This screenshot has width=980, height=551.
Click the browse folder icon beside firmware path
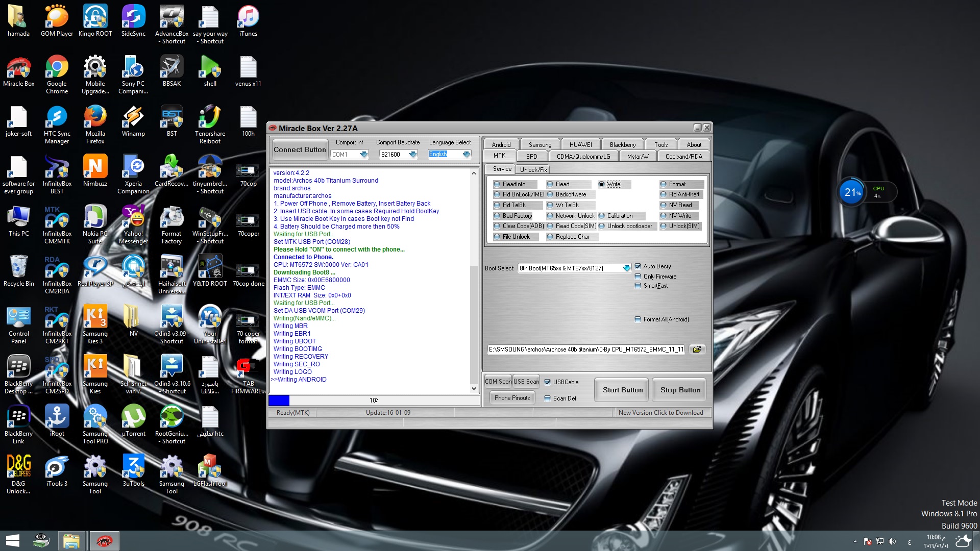[x=697, y=349]
